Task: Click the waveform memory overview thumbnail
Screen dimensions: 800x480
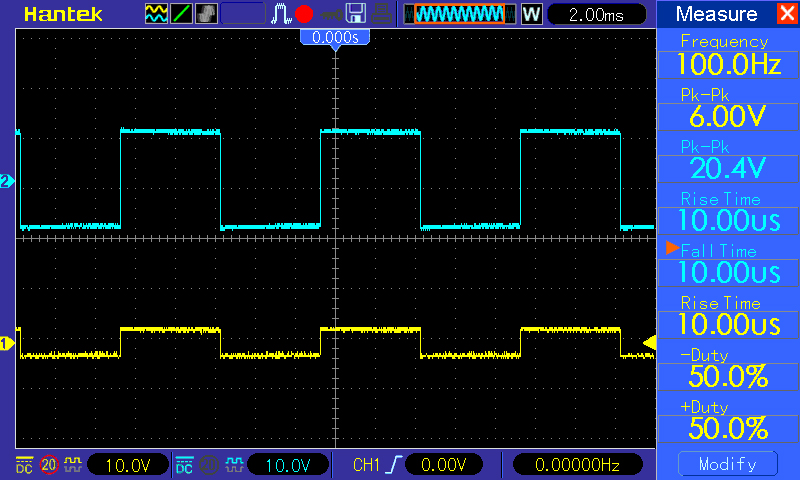Action: point(460,14)
